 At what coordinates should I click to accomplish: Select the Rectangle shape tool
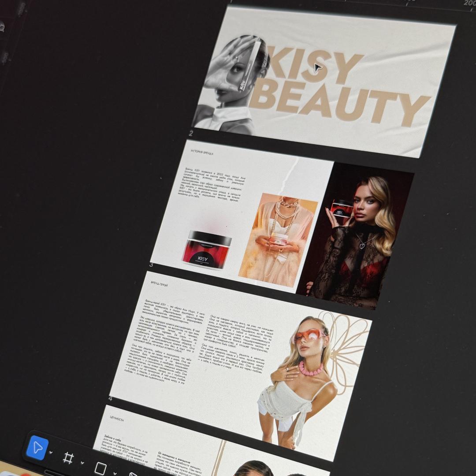tap(100, 469)
